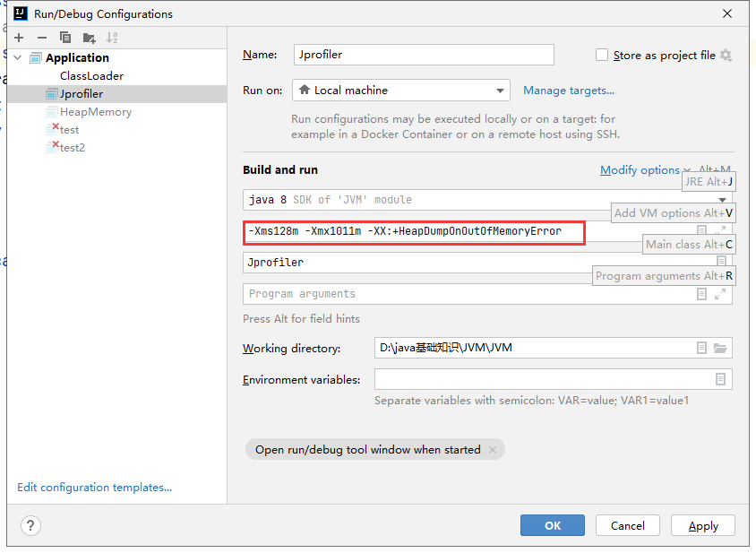The height and width of the screenshot is (553, 756).
Task: Select the HeapMemory configuration
Action: pos(96,111)
